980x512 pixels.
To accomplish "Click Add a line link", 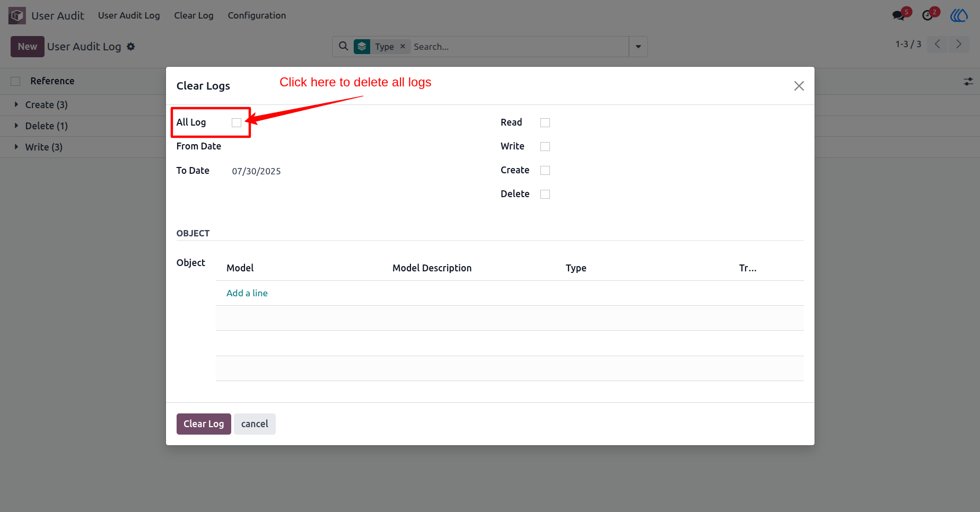I will pyautogui.click(x=247, y=293).
